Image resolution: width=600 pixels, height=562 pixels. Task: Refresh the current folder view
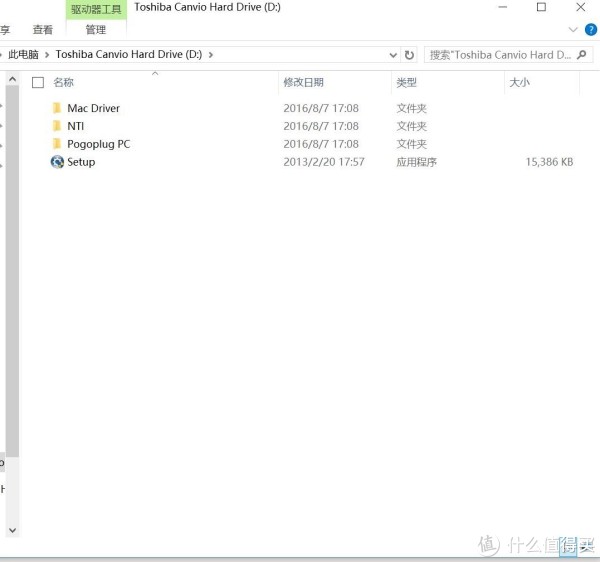tap(409, 55)
